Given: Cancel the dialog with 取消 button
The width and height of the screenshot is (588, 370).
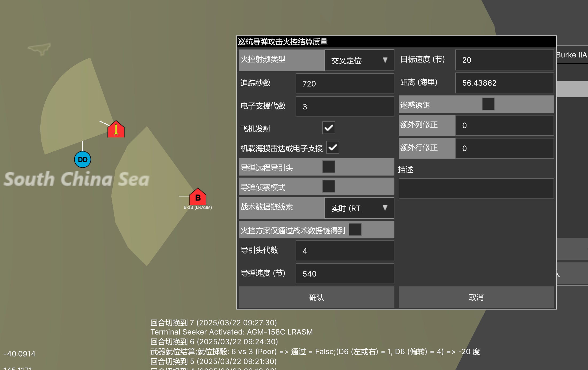Looking at the screenshot, I should [476, 297].
